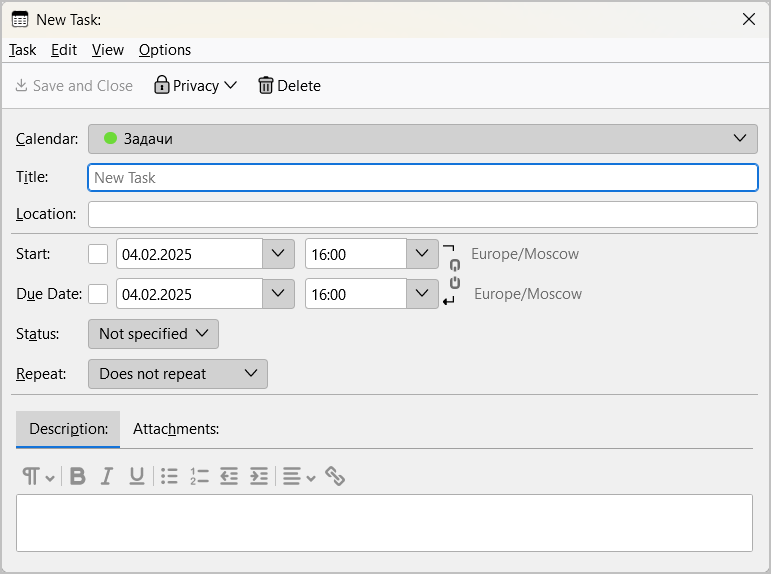Click the date link chain icon
This screenshot has height=574, width=771.
pos(455,274)
